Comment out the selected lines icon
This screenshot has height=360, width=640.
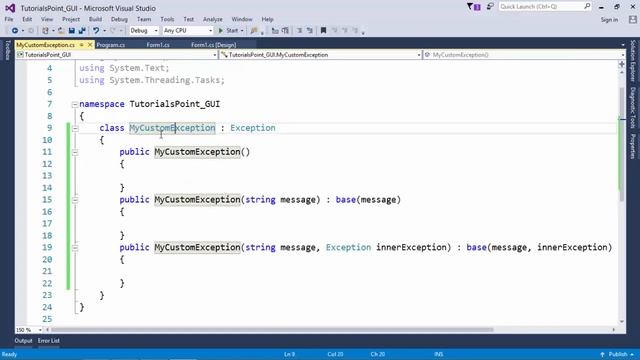299,31
